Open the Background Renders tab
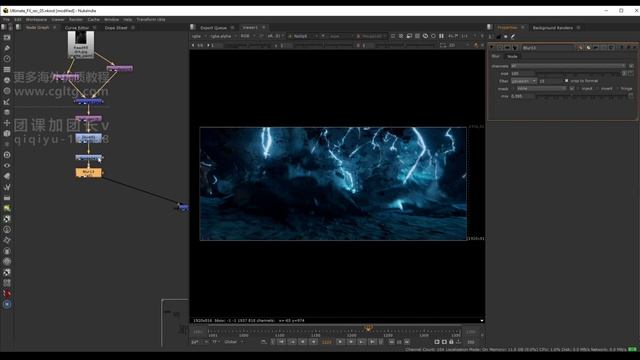Screen dimensions: 640x360 click(x=553, y=28)
